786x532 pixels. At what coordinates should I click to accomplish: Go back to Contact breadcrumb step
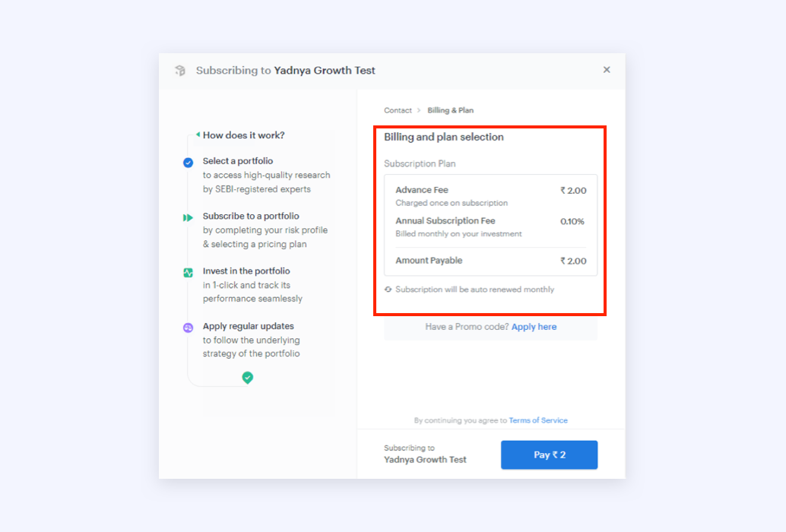pyautogui.click(x=398, y=110)
